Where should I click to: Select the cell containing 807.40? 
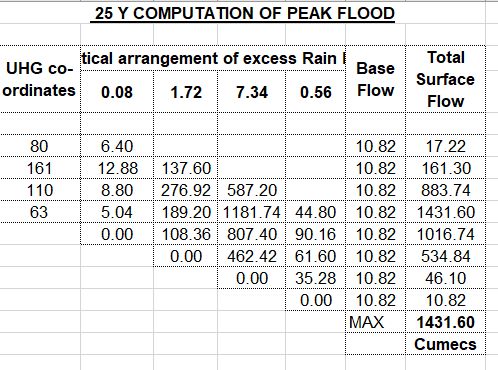(252, 234)
